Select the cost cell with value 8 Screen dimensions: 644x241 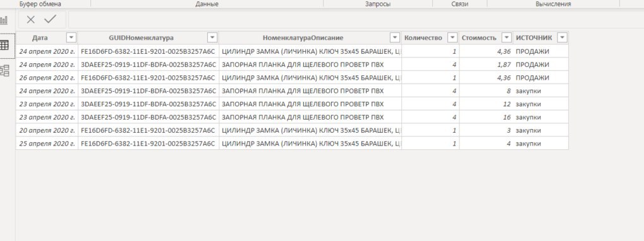(486, 91)
